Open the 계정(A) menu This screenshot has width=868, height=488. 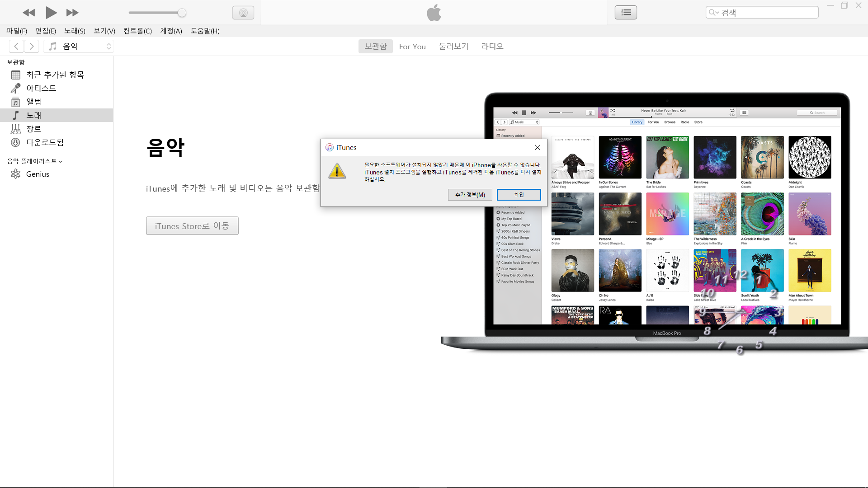coord(171,31)
